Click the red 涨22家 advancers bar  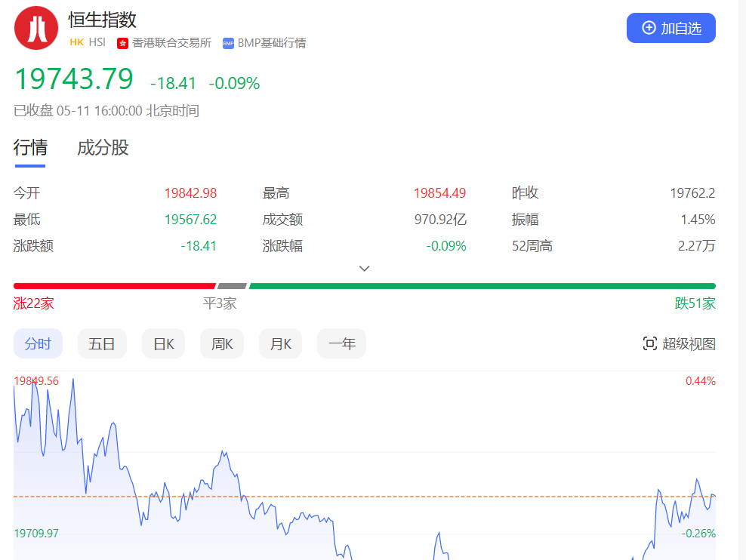coord(114,286)
